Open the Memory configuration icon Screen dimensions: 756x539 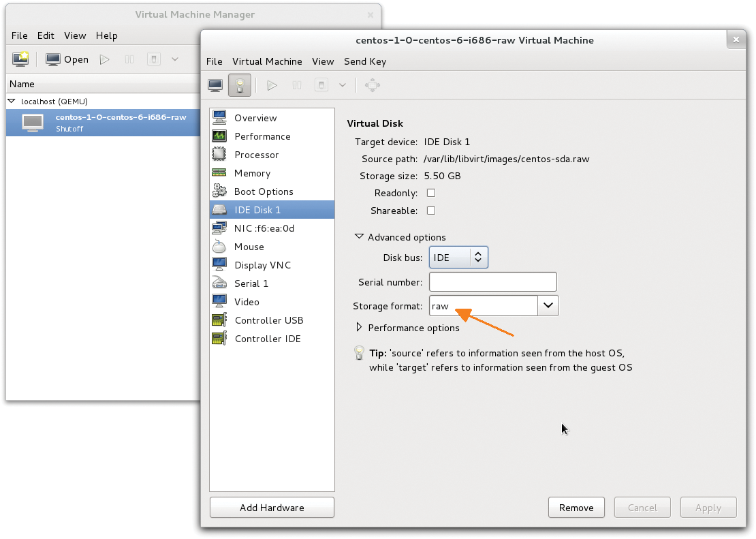pyautogui.click(x=219, y=173)
